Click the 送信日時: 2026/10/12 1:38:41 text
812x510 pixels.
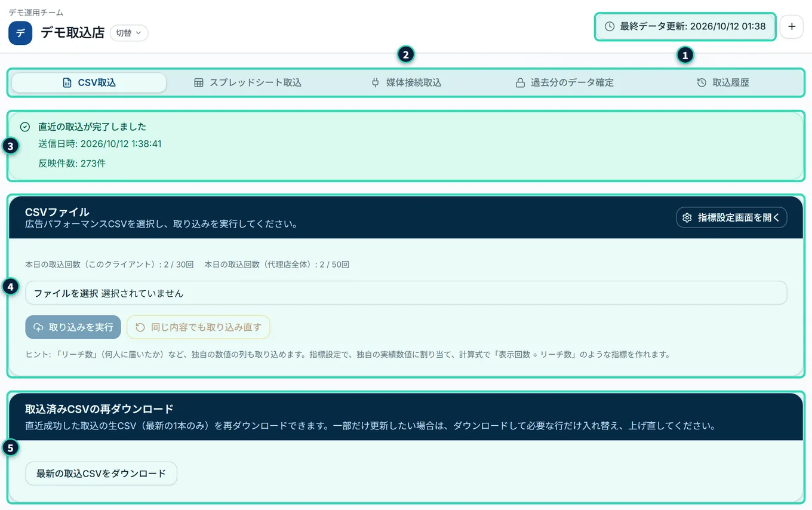pos(100,144)
